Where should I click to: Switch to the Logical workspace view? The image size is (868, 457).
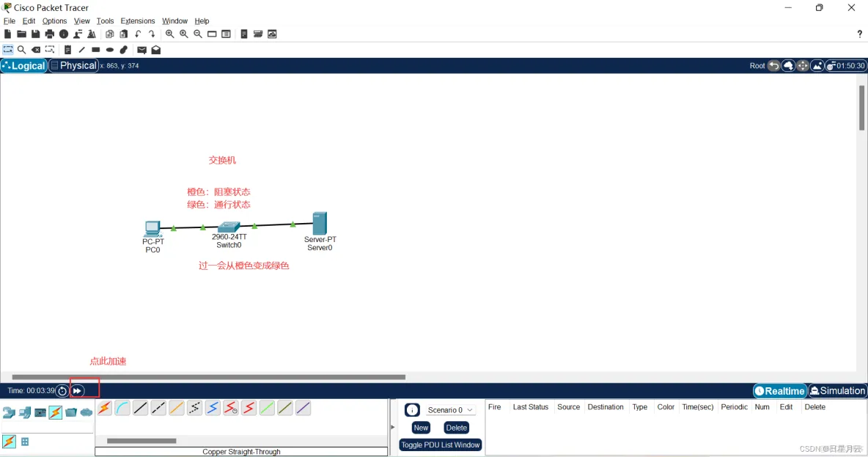23,65
